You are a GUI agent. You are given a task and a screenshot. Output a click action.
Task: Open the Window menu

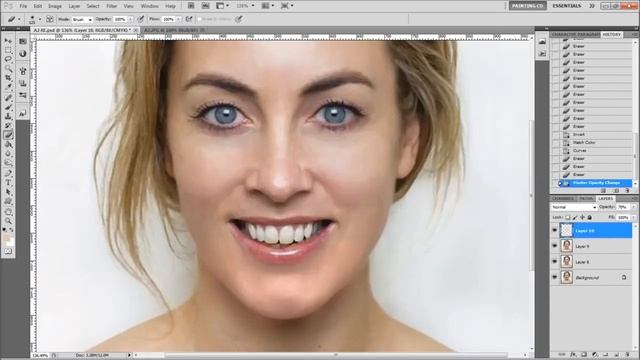[149, 6]
